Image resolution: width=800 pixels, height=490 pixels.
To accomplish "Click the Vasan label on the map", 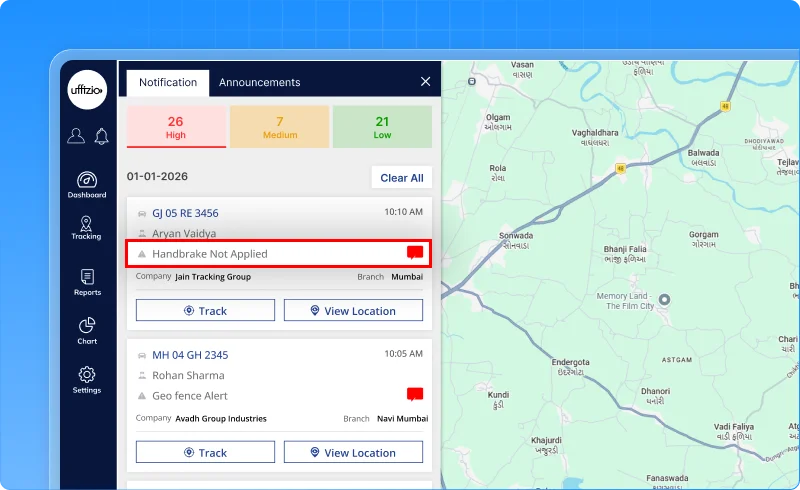I will click(522, 65).
